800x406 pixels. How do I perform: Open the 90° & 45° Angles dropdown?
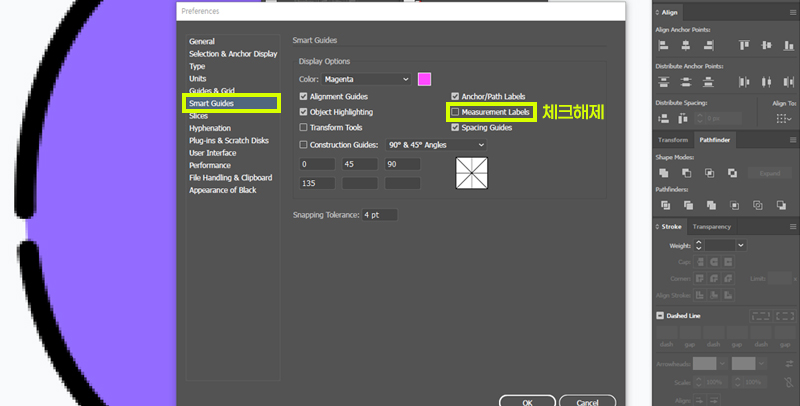coord(436,145)
